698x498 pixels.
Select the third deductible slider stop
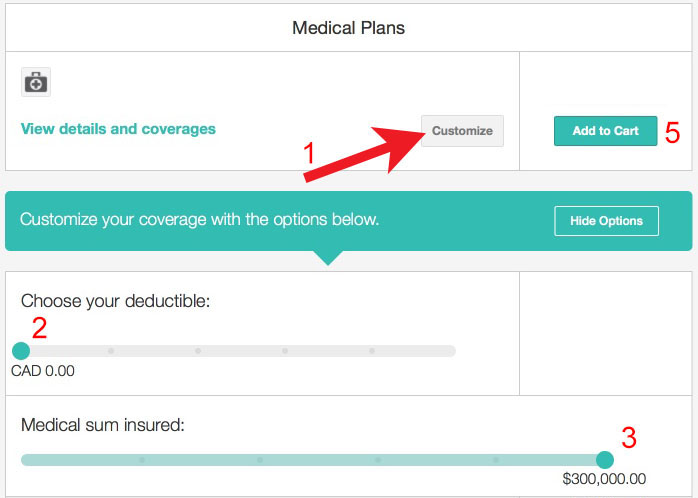198,351
